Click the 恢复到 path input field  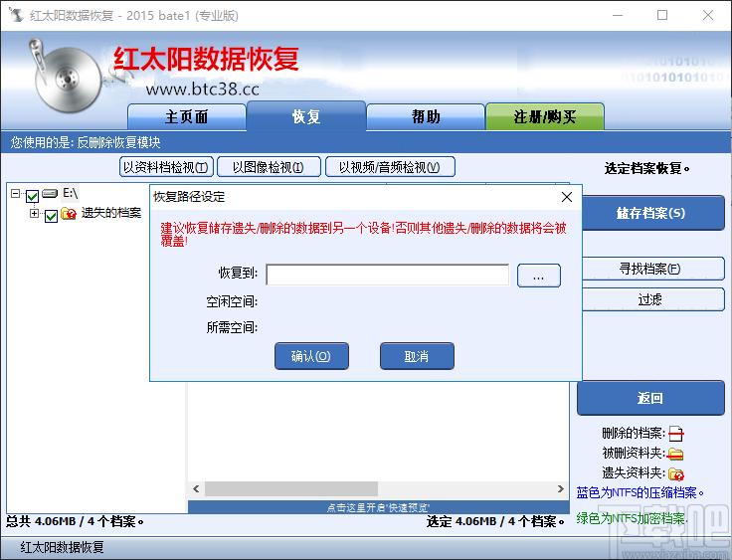point(388,275)
